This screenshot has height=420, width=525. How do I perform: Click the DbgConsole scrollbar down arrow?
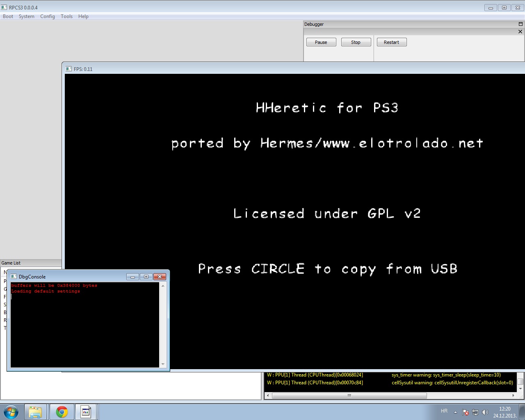point(163,364)
